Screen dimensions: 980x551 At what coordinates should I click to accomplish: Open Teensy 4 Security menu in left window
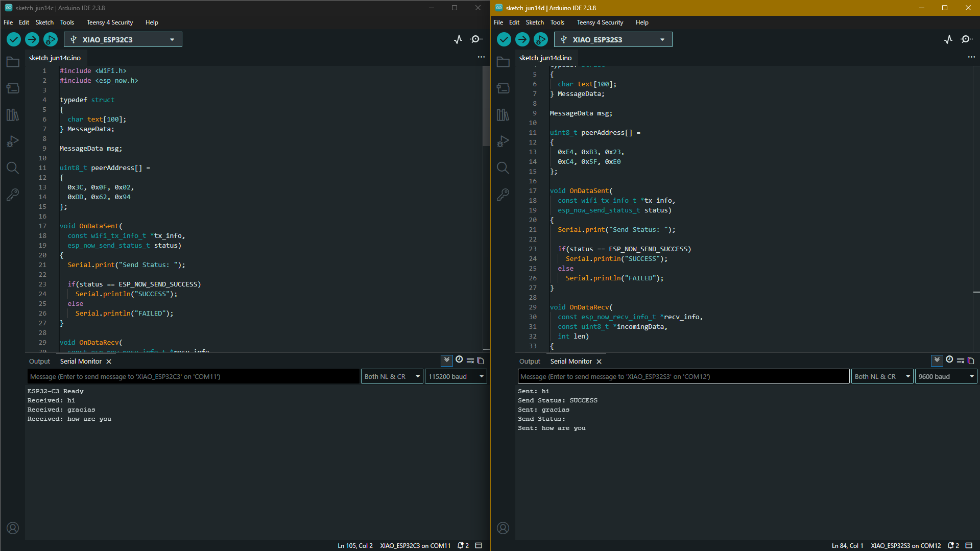pos(110,22)
